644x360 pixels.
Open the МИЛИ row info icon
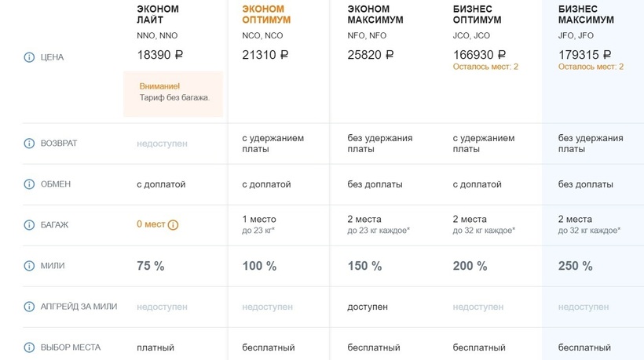[x=29, y=266]
